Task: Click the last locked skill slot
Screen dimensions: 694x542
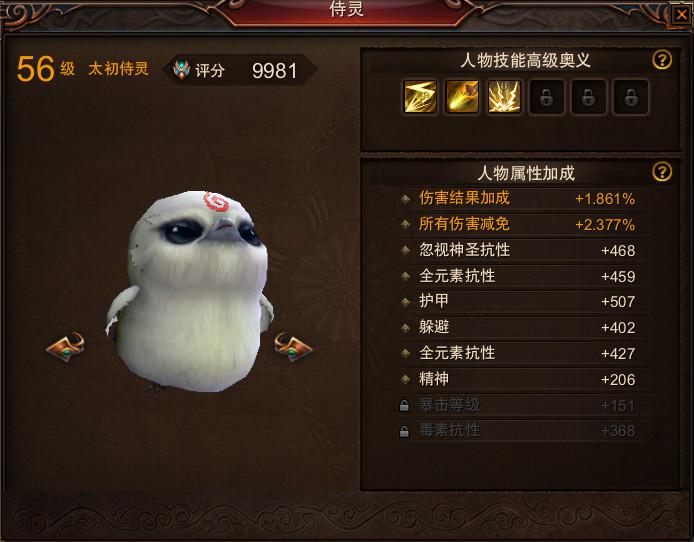Action: (x=631, y=97)
